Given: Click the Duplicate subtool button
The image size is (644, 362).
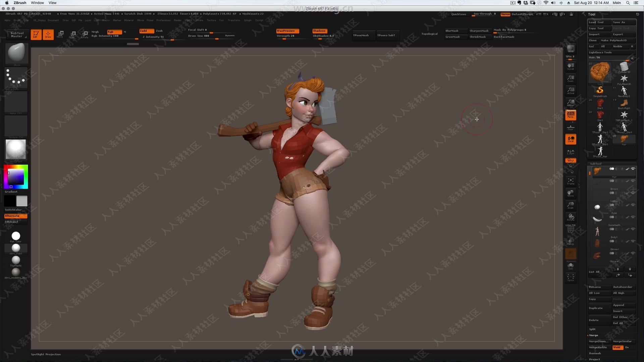Looking at the screenshot, I should pyautogui.click(x=600, y=308).
